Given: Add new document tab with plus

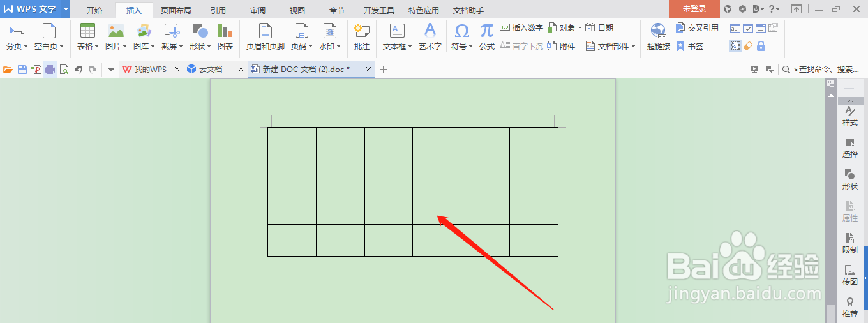Looking at the screenshot, I should (x=384, y=70).
